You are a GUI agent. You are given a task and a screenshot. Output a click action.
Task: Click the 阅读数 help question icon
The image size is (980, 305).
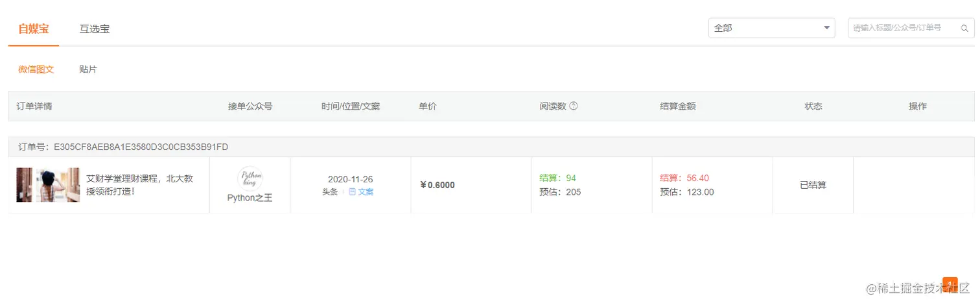(573, 106)
